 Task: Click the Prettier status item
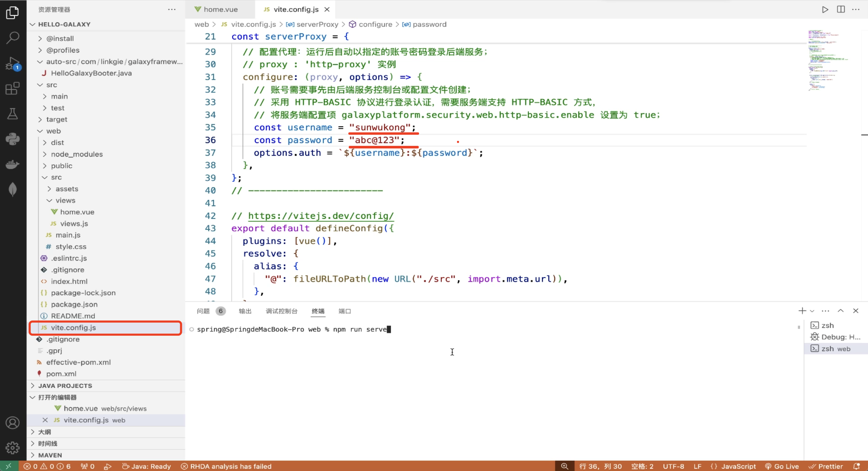coord(826,466)
